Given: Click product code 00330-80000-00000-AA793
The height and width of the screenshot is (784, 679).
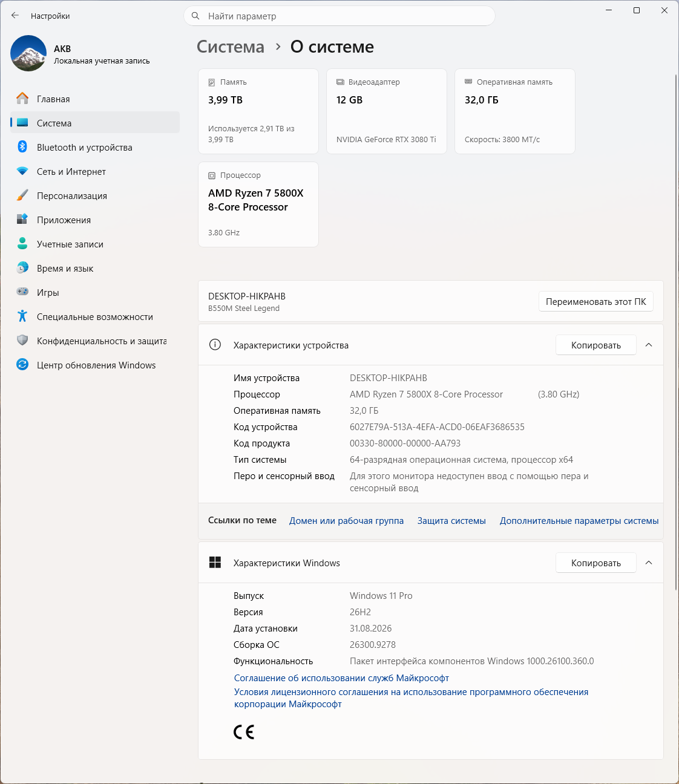Looking at the screenshot, I should [405, 443].
